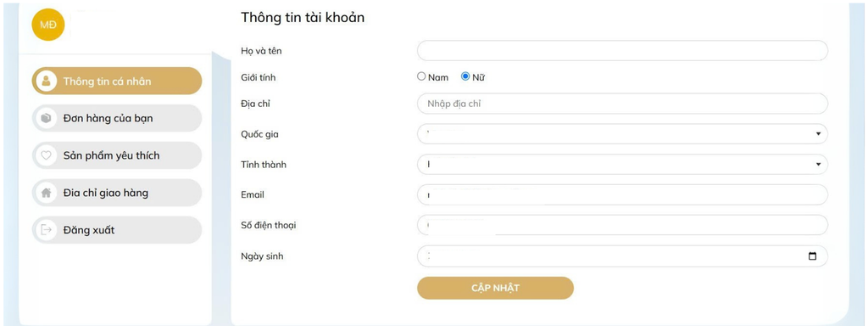The image size is (868, 326).
Task: Click the logout arrow icon beside Đăng xuất
Action: pos(46,230)
